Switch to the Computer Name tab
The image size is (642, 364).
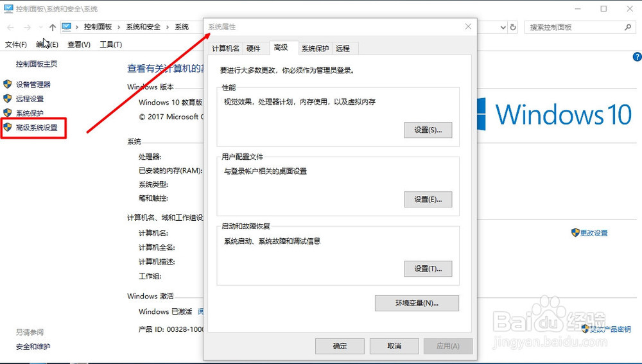[x=225, y=48]
